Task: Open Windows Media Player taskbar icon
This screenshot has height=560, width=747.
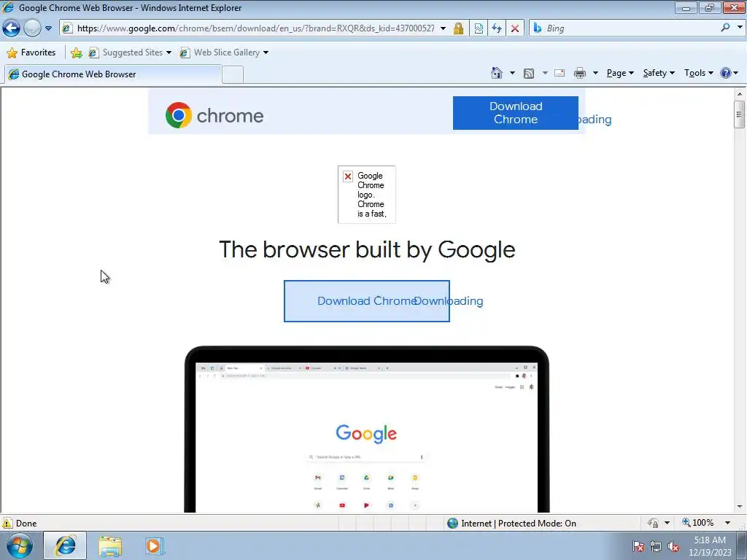Action: point(154,545)
